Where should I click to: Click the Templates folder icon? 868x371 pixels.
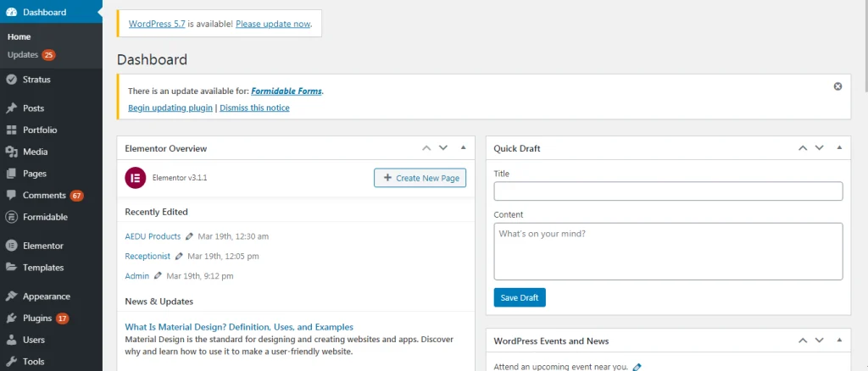click(11, 268)
